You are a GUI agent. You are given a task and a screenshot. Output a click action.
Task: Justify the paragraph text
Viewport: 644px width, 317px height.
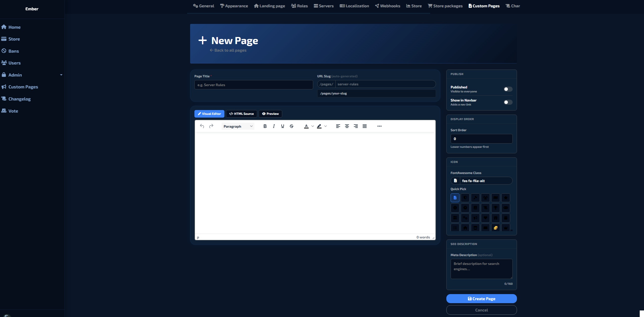tap(365, 126)
